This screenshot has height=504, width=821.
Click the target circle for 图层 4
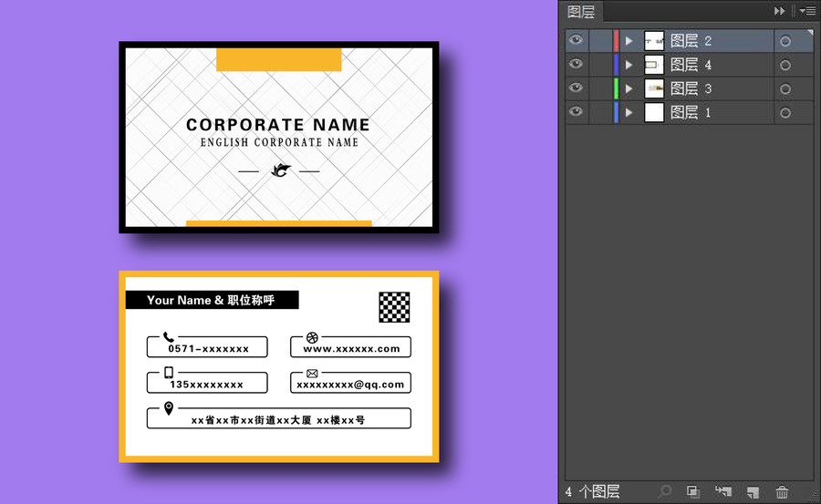point(785,65)
